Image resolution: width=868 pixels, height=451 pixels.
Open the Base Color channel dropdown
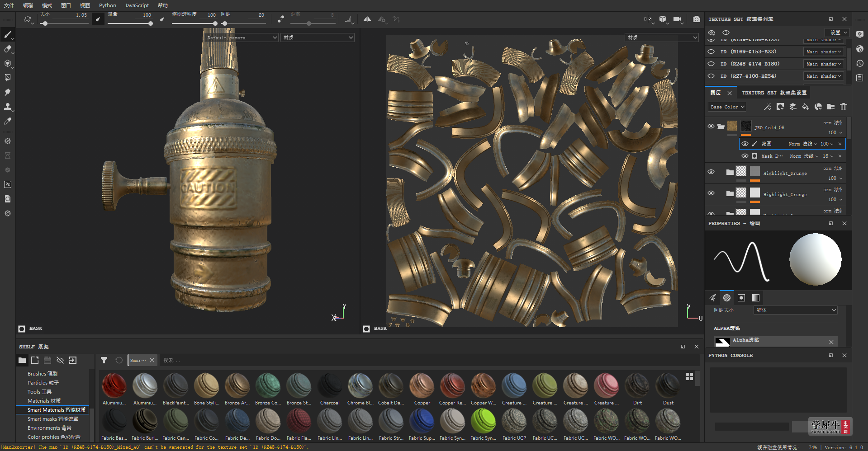click(x=727, y=107)
